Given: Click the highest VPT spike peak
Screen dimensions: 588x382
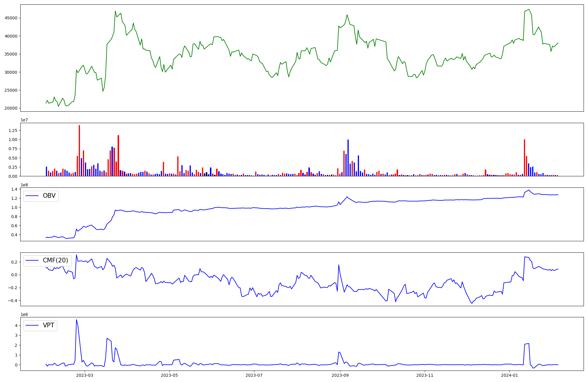Looking at the screenshot, I should click(x=76, y=320).
